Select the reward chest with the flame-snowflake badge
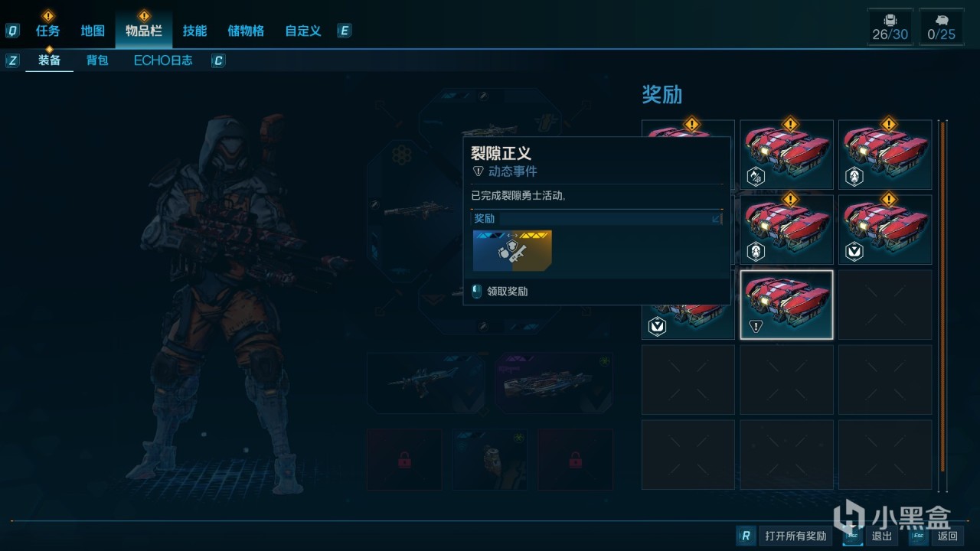The height and width of the screenshot is (551, 980). coord(786,155)
